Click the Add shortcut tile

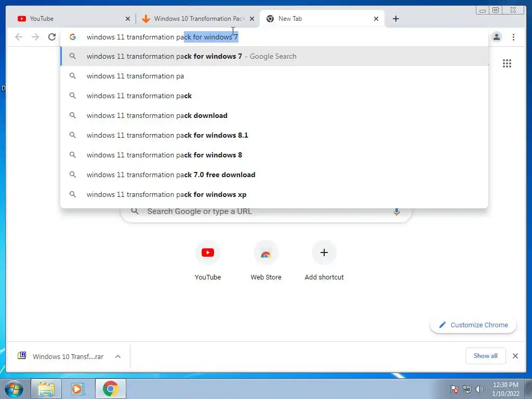click(x=324, y=261)
